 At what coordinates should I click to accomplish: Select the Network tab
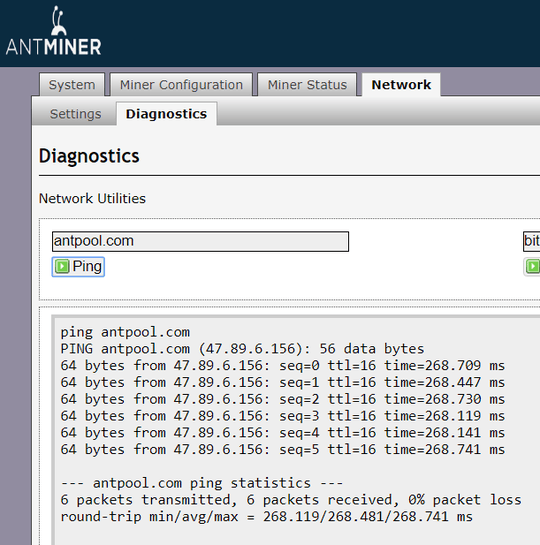coord(401,85)
